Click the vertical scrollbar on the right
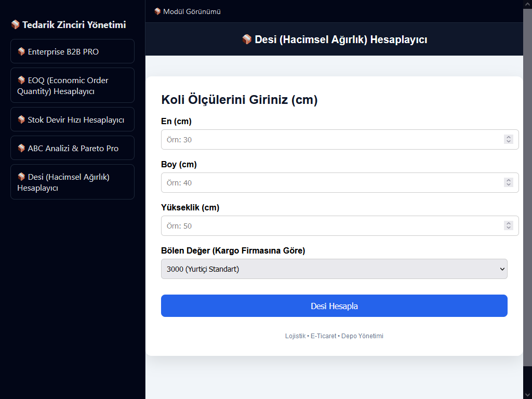The height and width of the screenshot is (399, 532). tap(527, 187)
